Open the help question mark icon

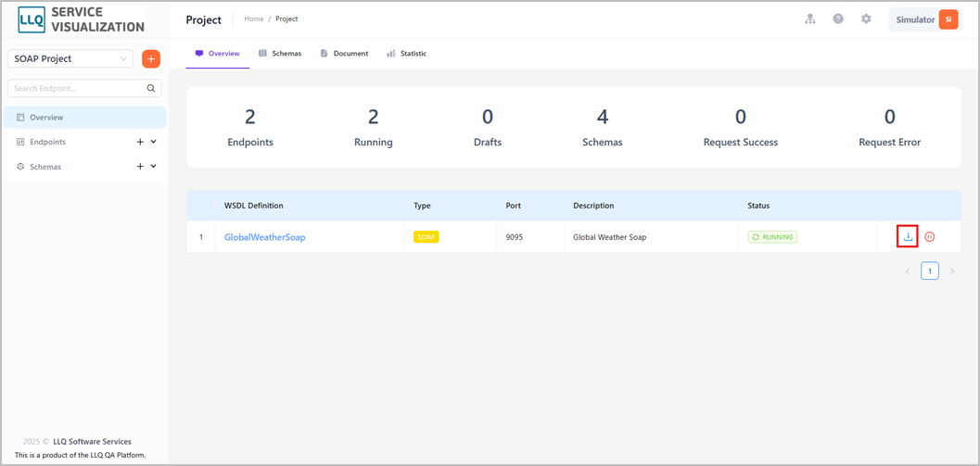pos(838,19)
